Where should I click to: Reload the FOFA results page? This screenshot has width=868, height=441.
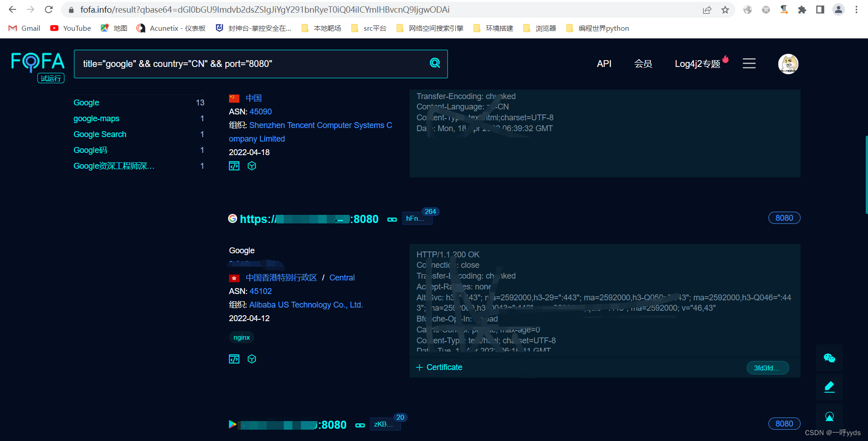49,9
